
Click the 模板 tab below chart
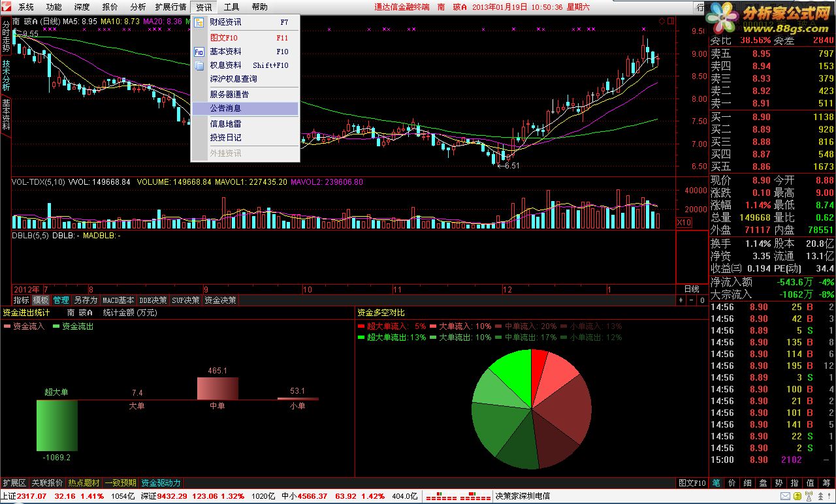(x=41, y=300)
